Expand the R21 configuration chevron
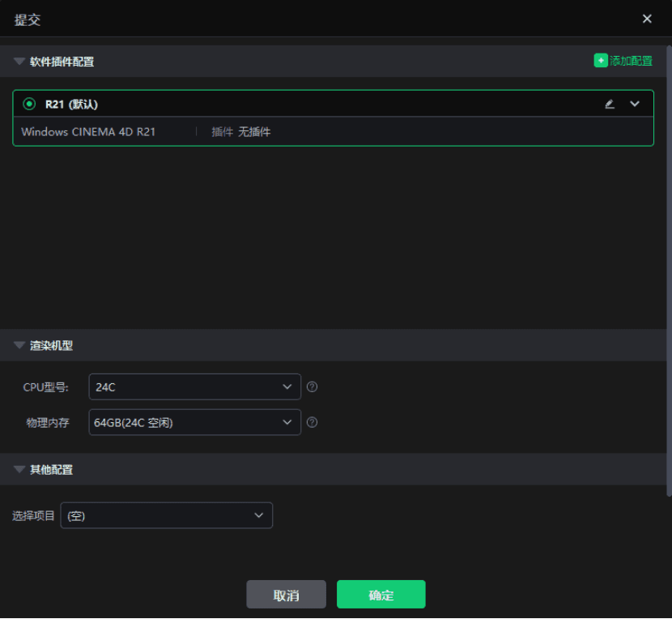 point(635,104)
